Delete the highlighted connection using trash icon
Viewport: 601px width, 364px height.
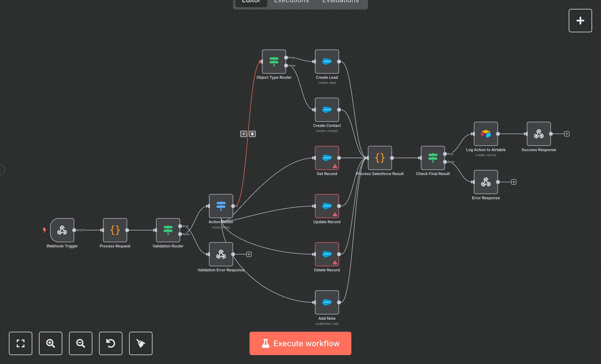pyautogui.click(x=252, y=134)
